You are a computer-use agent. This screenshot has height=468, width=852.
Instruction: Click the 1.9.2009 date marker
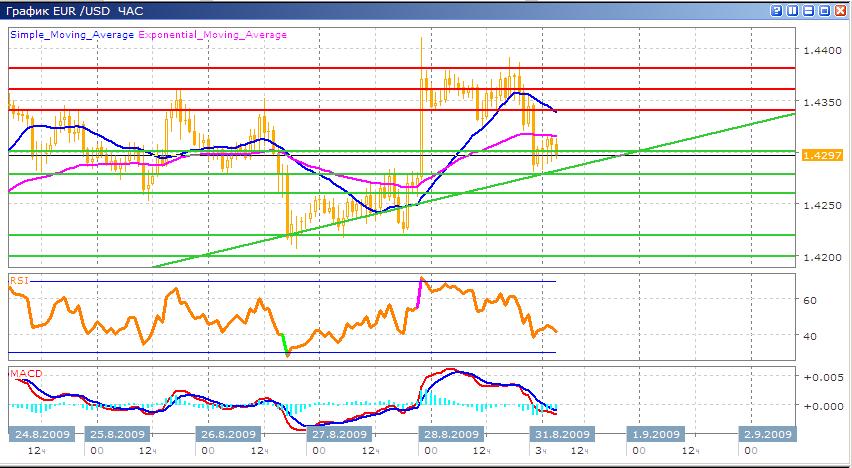pyautogui.click(x=656, y=434)
